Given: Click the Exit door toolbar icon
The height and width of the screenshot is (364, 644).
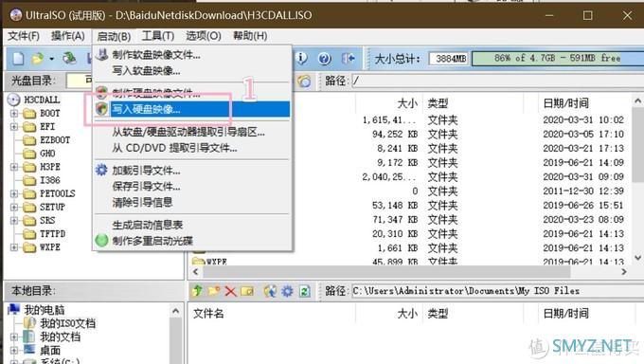Looking at the screenshot, I should click(x=348, y=59).
